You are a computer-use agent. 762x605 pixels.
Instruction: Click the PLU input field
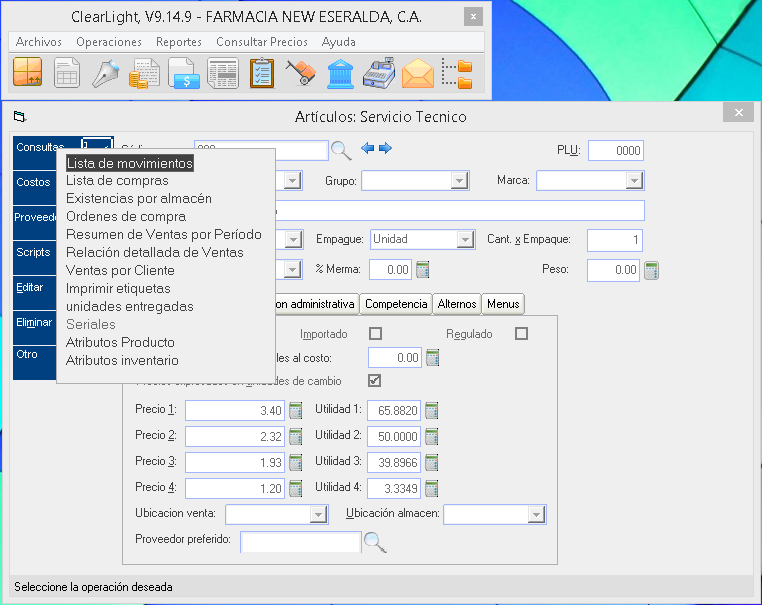616,151
